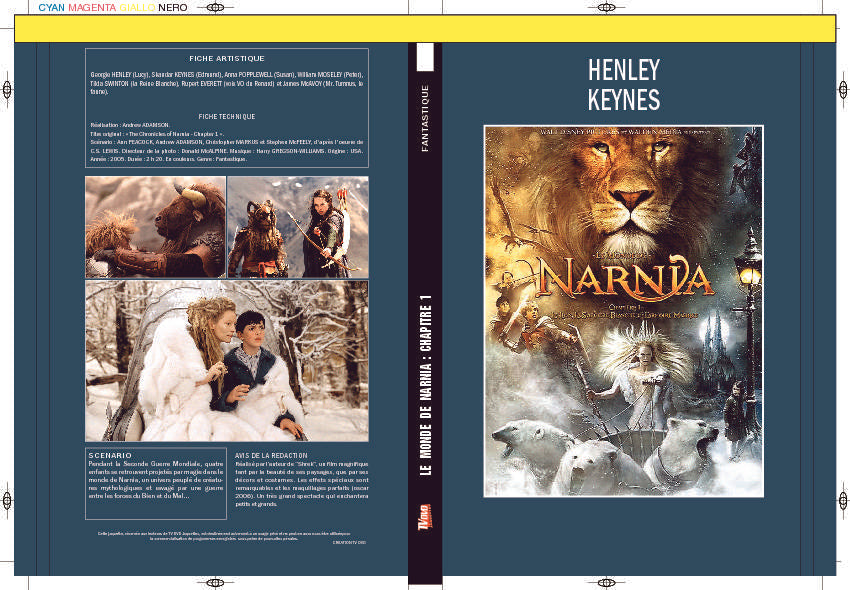Select the lower registration mark on the right edge

(843, 500)
